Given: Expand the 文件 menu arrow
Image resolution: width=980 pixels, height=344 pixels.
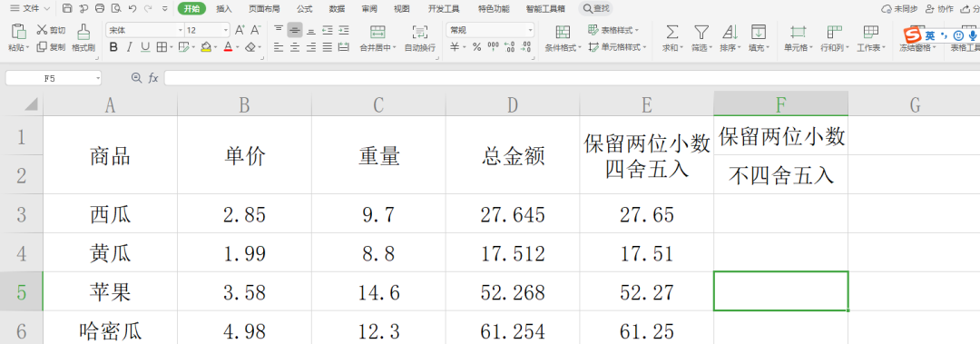Looking at the screenshot, I should tap(47, 9).
